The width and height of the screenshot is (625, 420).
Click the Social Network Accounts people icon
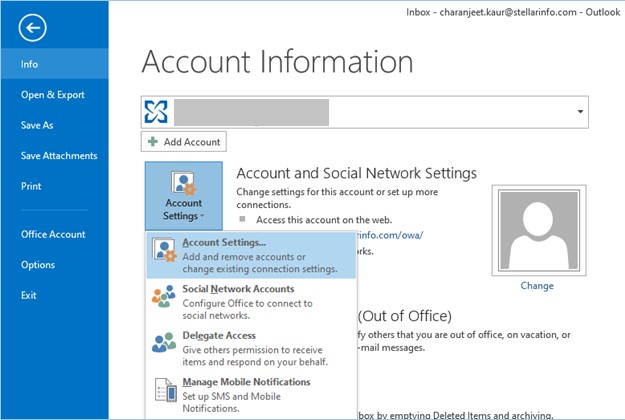coord(164,296)
